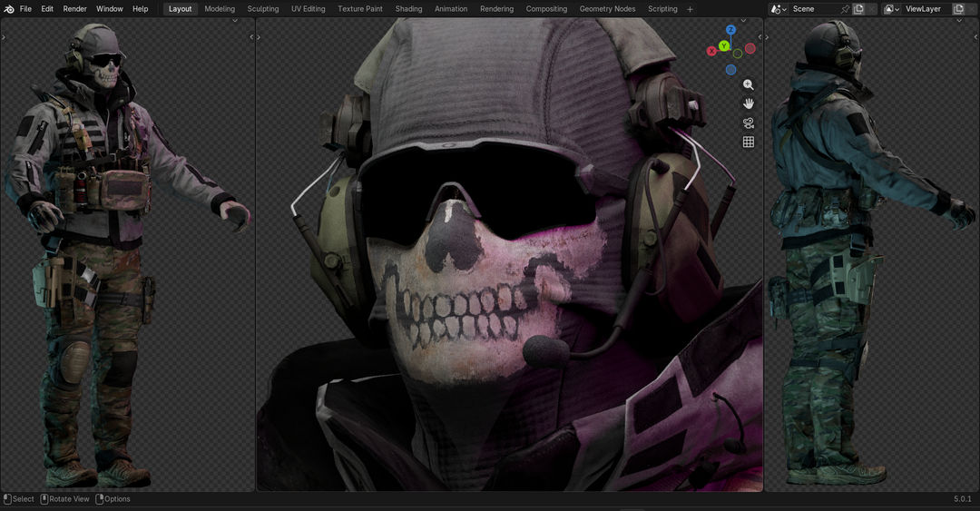
Task: Open the Render menu
Action: (x=75, y=9)
